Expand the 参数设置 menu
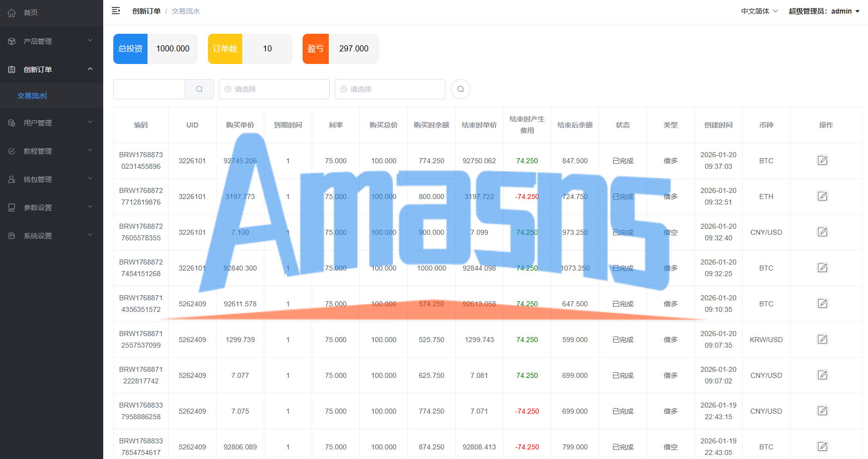 tap(51, 207)
